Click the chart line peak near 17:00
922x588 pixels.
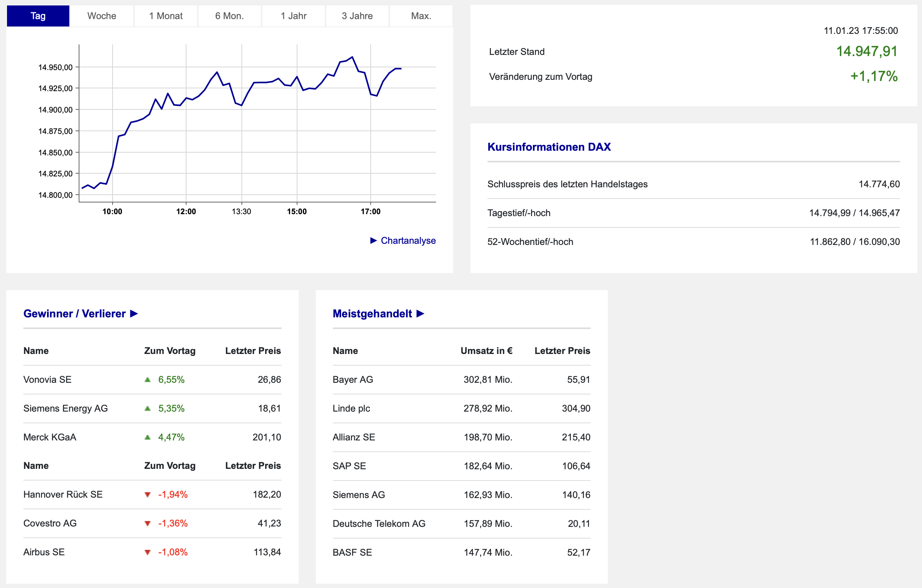(352, 57)
